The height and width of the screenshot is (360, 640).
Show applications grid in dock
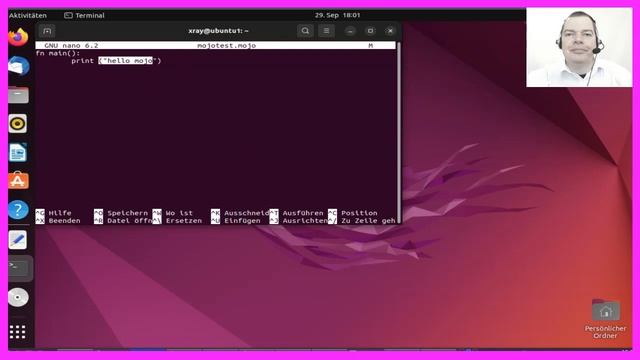[18, 332]
